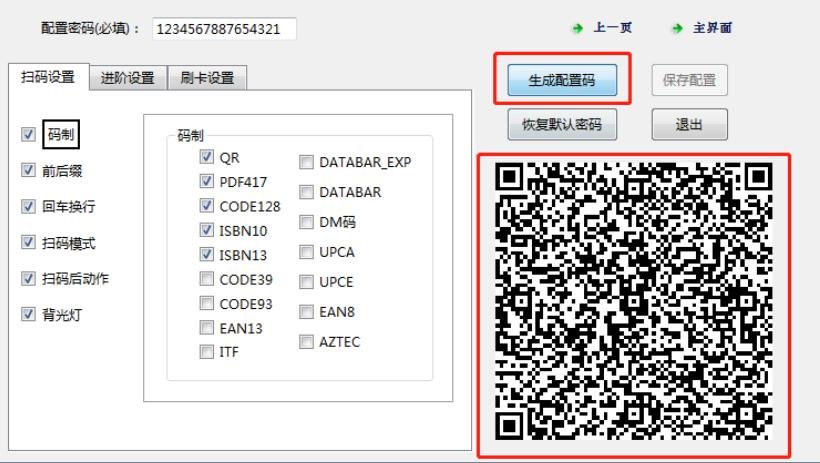Image resolution: width=820 pixels, height=463 pixels.
Task: Enable the AZTEC checkbox
Action: click(x=306, y=342)
